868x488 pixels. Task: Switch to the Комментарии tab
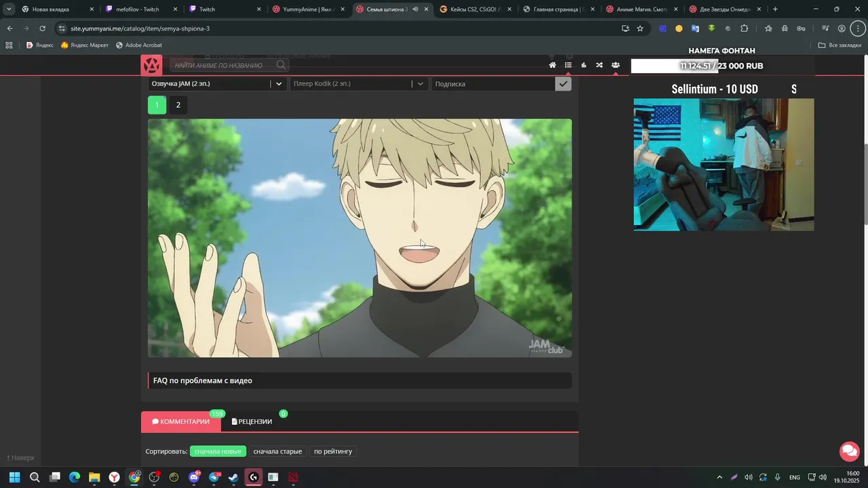(181, 422)
